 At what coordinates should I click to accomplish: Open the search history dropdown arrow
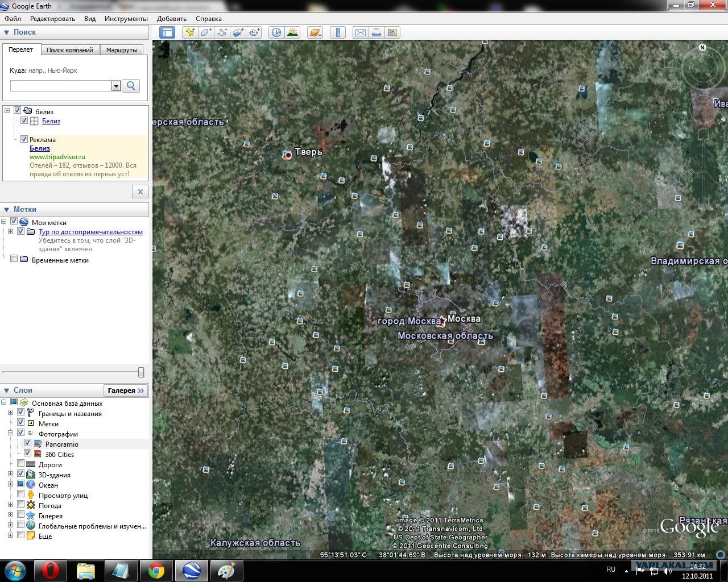(x=116, y=86)
